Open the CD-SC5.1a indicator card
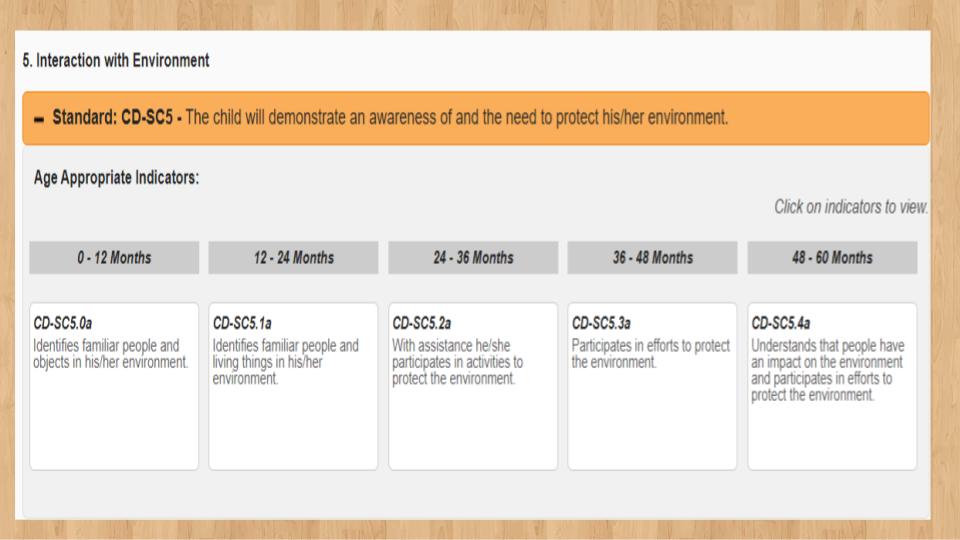 click(293, 386)
